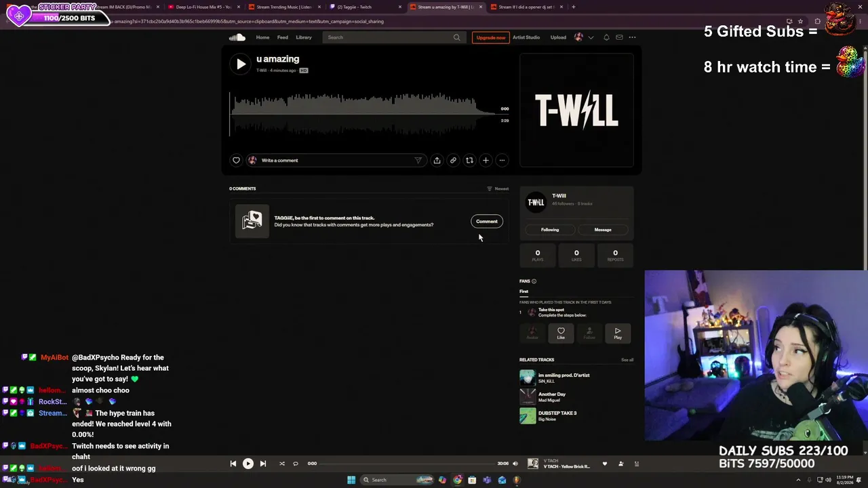Click into the Write a comment field
Screen dimensions: 868x488
[337, 161]
